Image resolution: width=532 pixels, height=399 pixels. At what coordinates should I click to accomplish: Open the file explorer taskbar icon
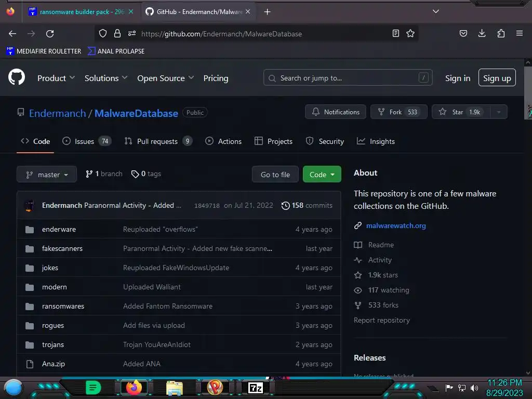coord(175,388)
